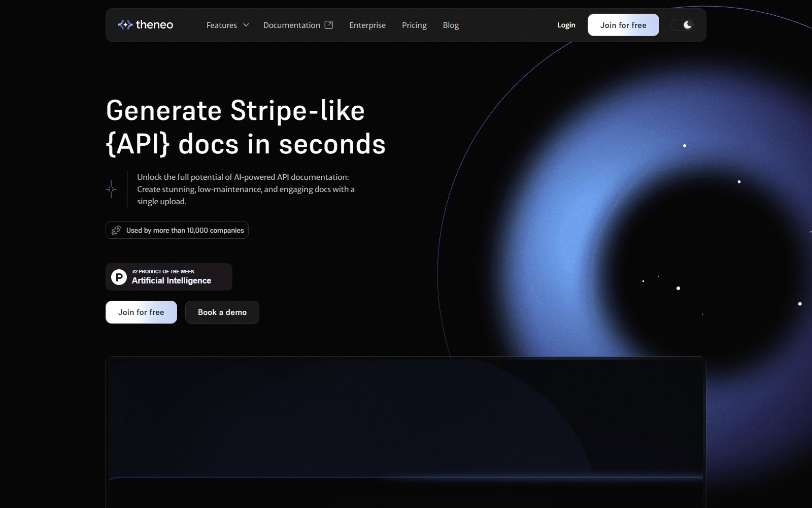Expand the Features dropdown menu

click(x=228, y=25)
